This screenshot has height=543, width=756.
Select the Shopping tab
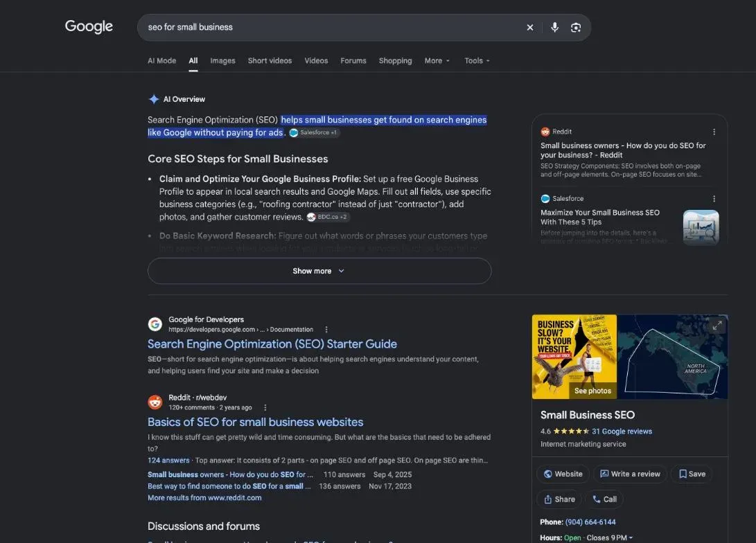point(396,61)
